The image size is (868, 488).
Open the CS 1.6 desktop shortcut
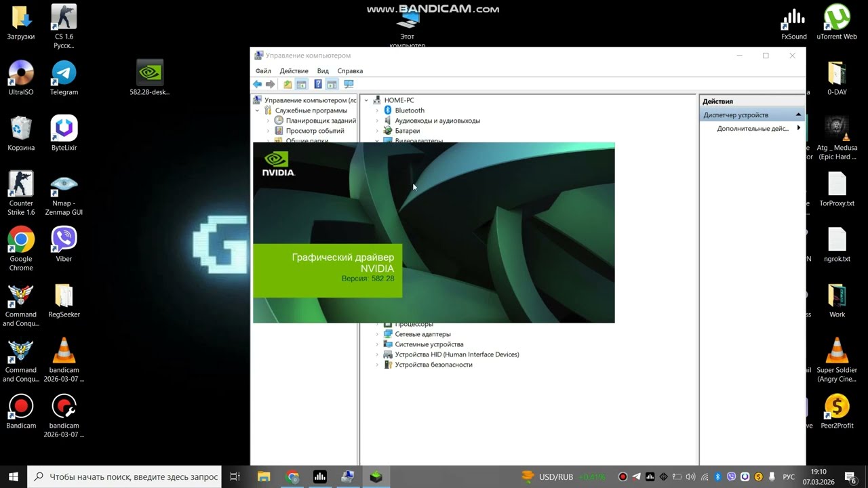pos(64,27)
